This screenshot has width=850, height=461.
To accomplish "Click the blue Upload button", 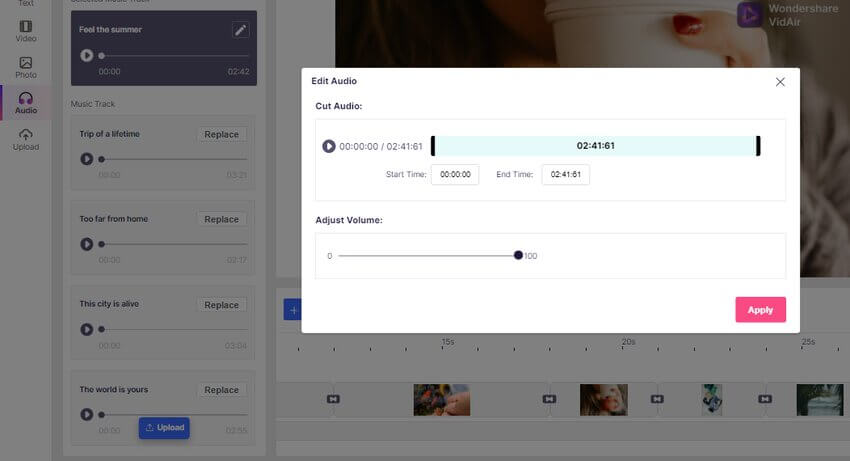I will [x=164, y=428].
